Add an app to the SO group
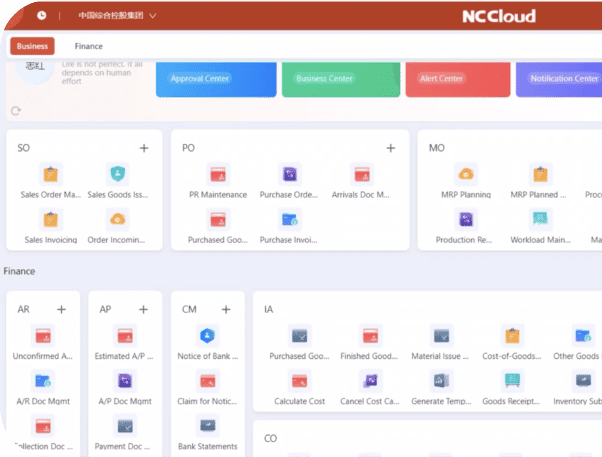 coord(143,148)
